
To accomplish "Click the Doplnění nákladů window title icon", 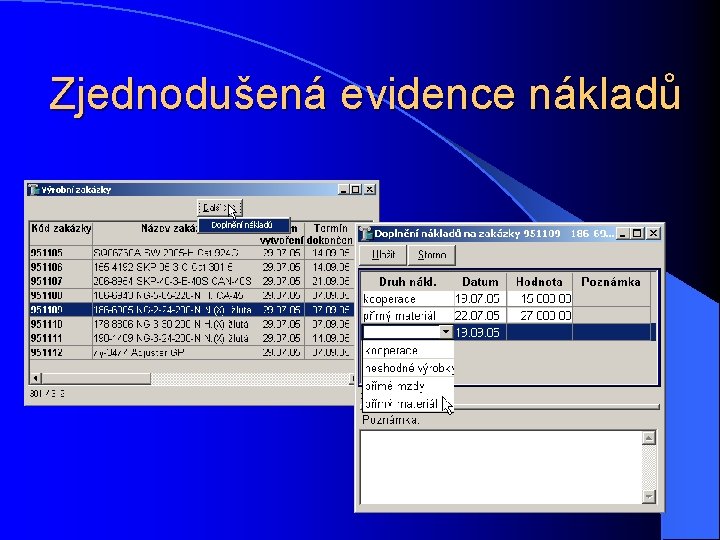I will [x=366, y=233].
